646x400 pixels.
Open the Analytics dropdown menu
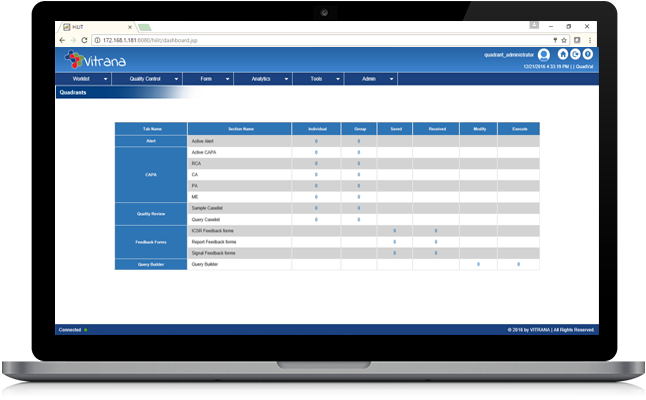[265, 78]
